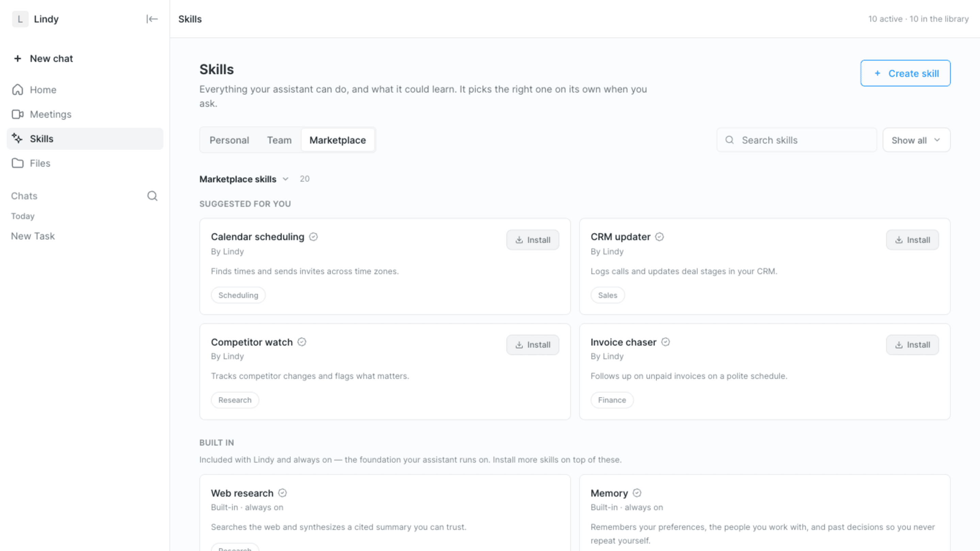Select the Marketplace tab

(x=338, y=140)
